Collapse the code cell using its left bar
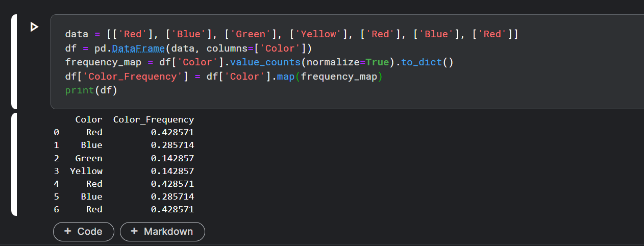The image size is (644, 246). (x=14, y=62)
